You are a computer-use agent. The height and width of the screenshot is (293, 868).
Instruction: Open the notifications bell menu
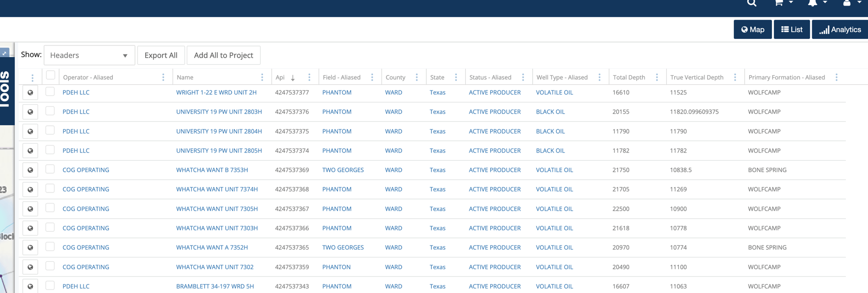pos(816,3)
